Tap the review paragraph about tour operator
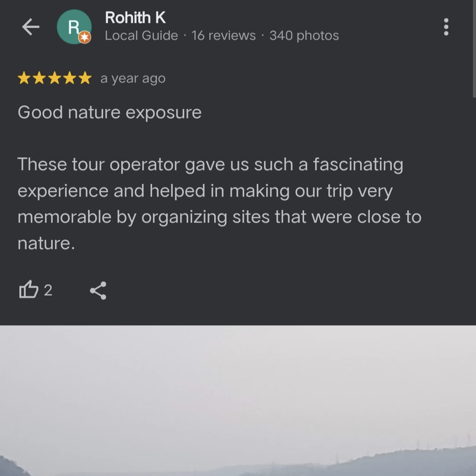The height and width of the screenshot is (476, 476). tap(219, 204)
